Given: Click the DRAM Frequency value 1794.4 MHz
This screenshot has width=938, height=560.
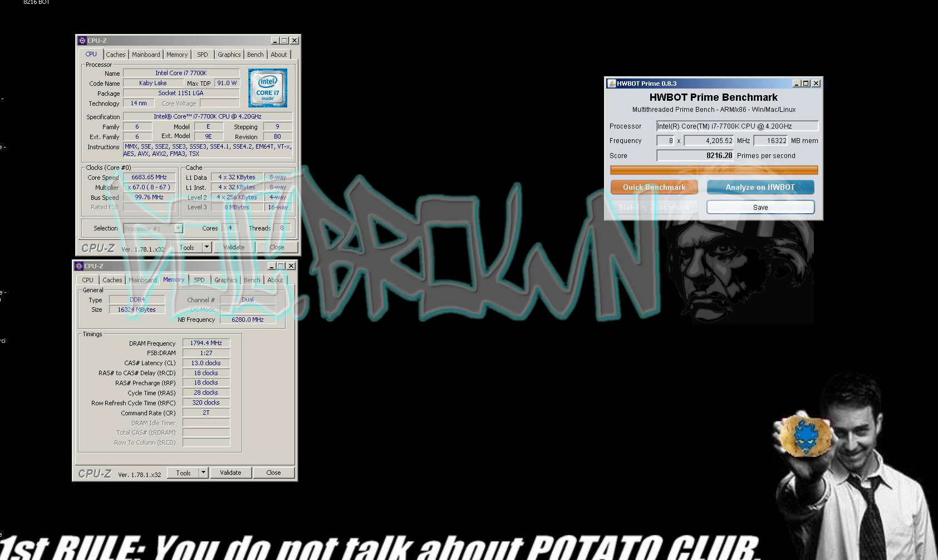Looking at the screenshot, I should 206,343.
